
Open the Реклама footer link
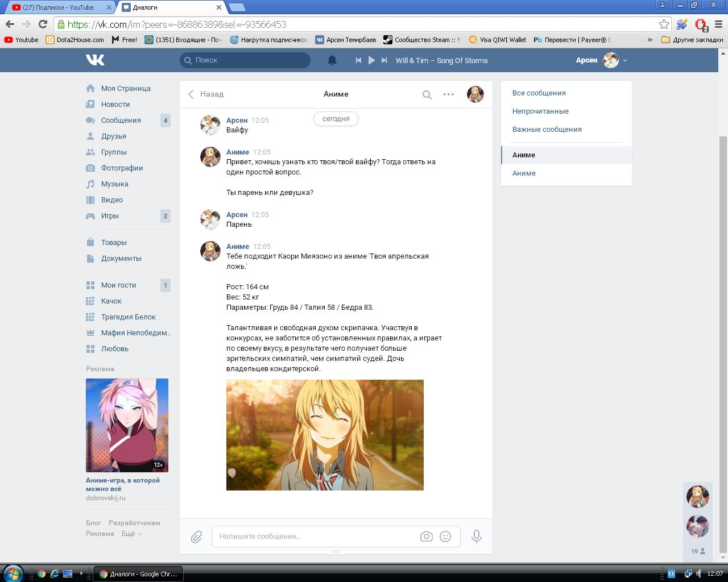[100, 534]
